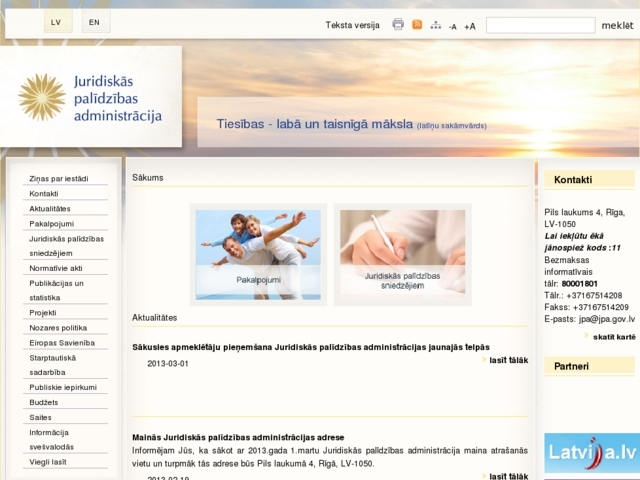Click the jpa@jpa.gov.lv email address
Screen dimensions: 640x480
coord(607,319)
